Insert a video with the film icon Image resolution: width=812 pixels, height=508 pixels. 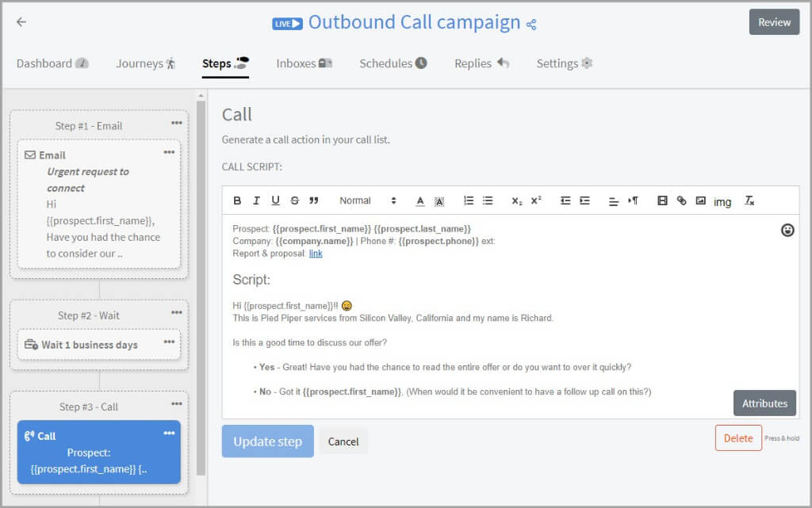click(x=662, y=201)
